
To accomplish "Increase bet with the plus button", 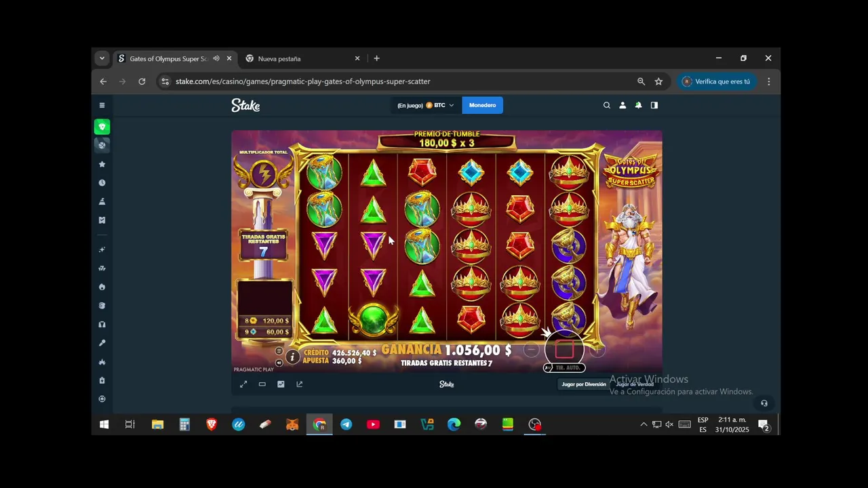I will click(597, 350).
